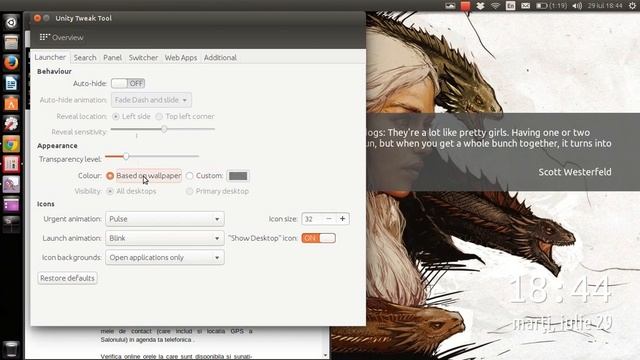Open the Workspace Switcher launcher icon
The height and width of the screenshot is (360, 640).
(x=11, y=224)
